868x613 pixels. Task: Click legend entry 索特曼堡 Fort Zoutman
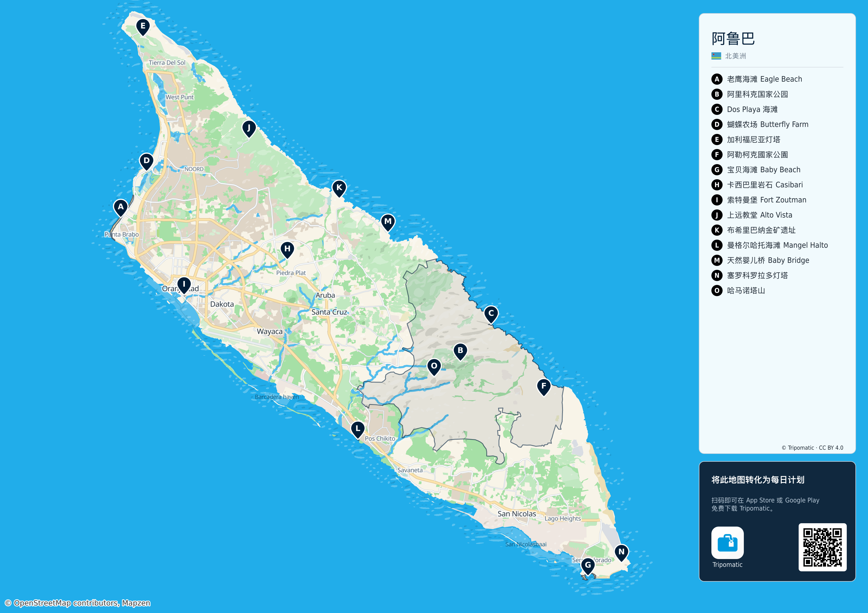pyautogui.click(x=759, y=200)
